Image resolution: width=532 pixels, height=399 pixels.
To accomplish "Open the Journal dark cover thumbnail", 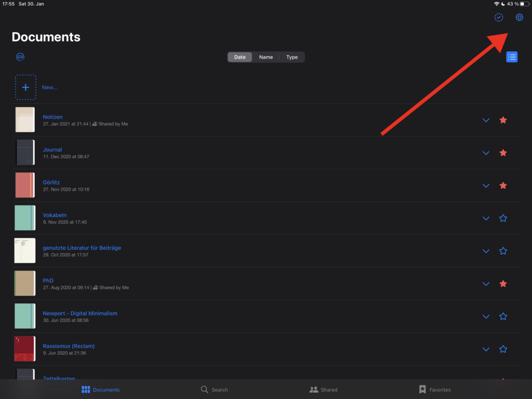I will tap(25, 152).
